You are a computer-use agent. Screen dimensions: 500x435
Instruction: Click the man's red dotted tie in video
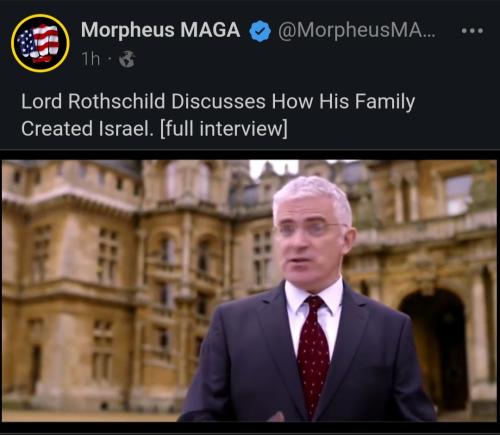312,353
